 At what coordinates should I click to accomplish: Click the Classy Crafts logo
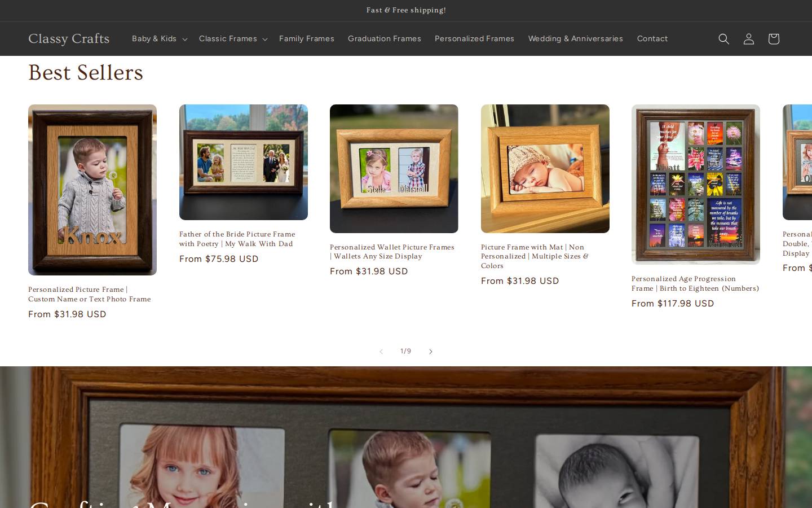pyautogui.click(x=69, y=39)
